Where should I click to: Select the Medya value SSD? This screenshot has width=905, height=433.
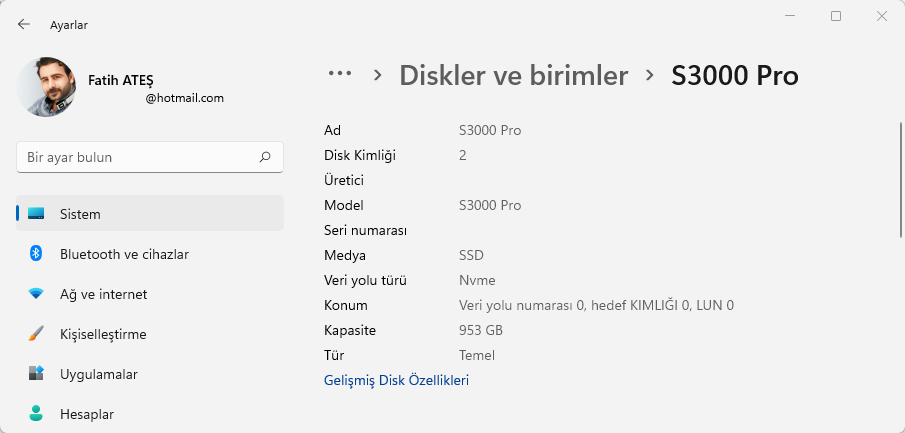[471, 255]
